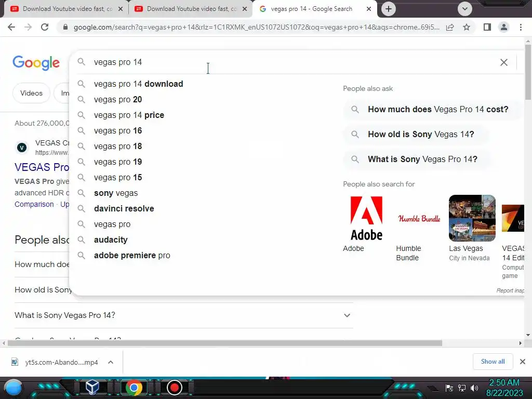Click into search field with vegas pro 14

[292, 62]
